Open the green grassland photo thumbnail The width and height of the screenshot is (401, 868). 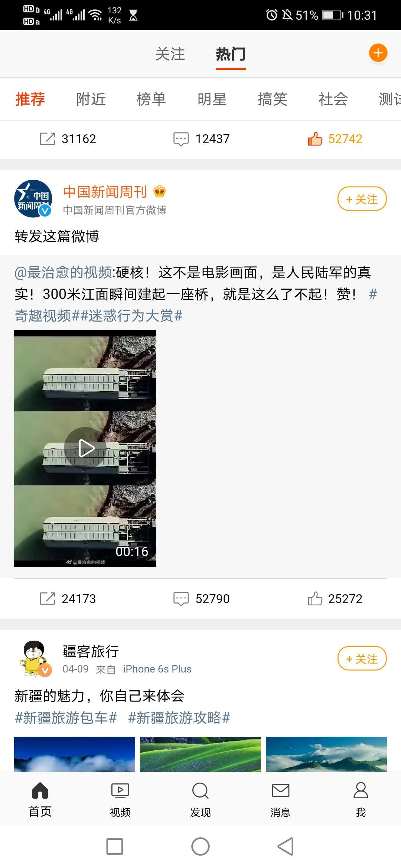[x=200, y=754]
